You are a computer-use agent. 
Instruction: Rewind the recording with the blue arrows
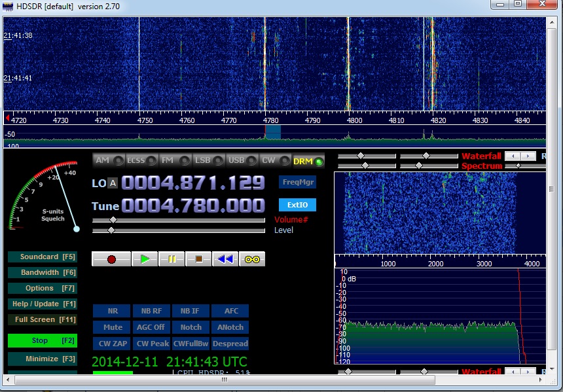[225, 259]
